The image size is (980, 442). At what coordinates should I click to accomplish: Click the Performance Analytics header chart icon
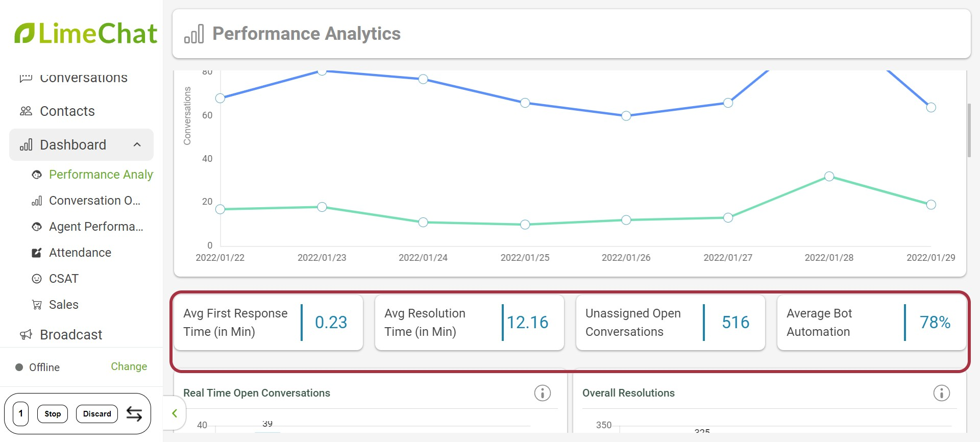coord(194,34)
